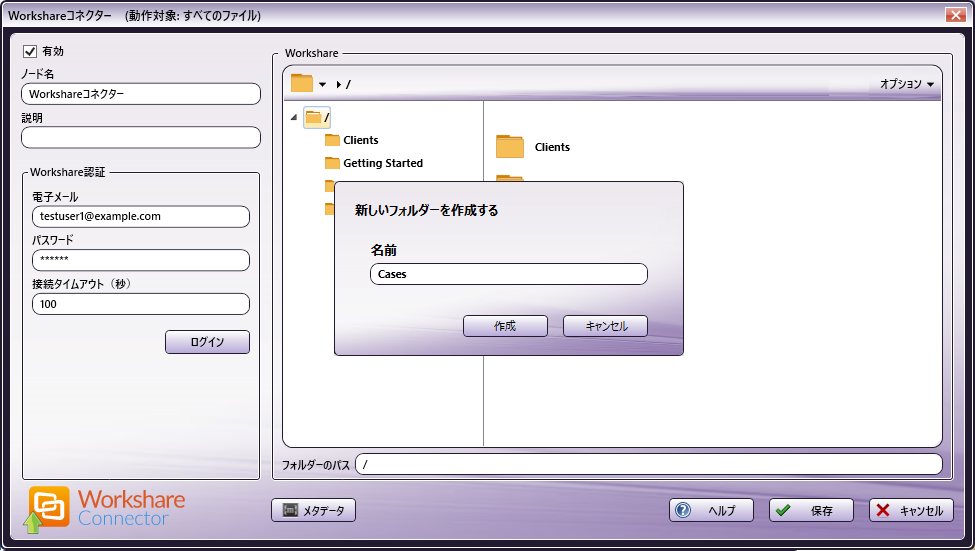Click the フォルダーのパス input field
Image resolution: width=975 pixels, height=551 pixels.
649,465
